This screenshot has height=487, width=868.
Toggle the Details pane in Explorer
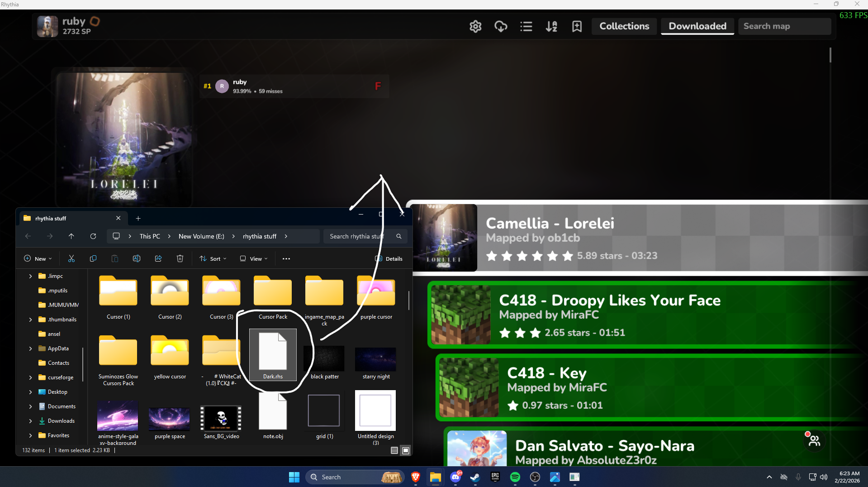point(389,258)
